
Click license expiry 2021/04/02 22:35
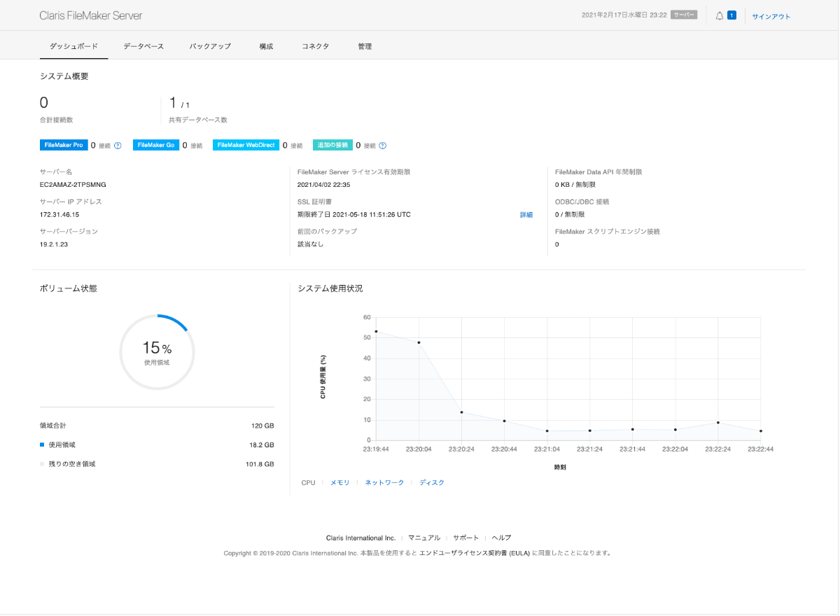[x=323, y=185]
